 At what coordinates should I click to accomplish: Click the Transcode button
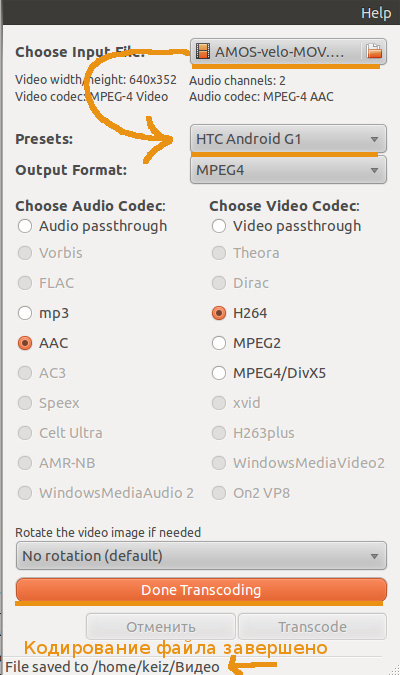click(x=312, y=627)
